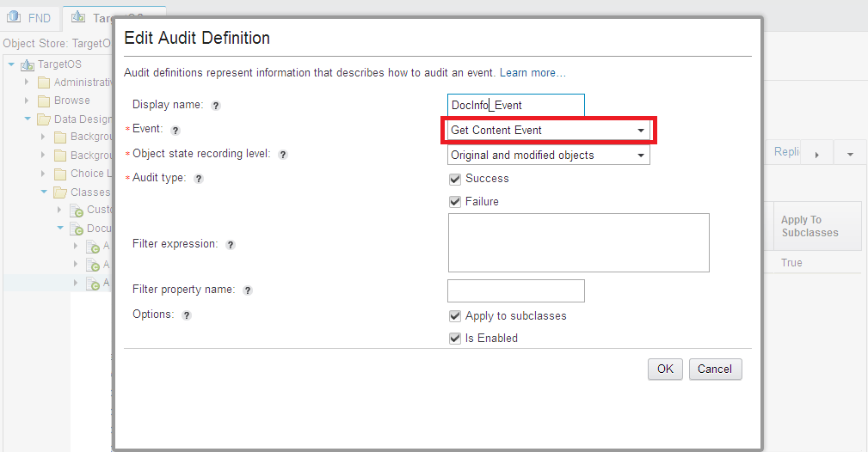868x452 pixels.
Task: Click help icon beside Filter expression
Action: [x=231, y=245]
